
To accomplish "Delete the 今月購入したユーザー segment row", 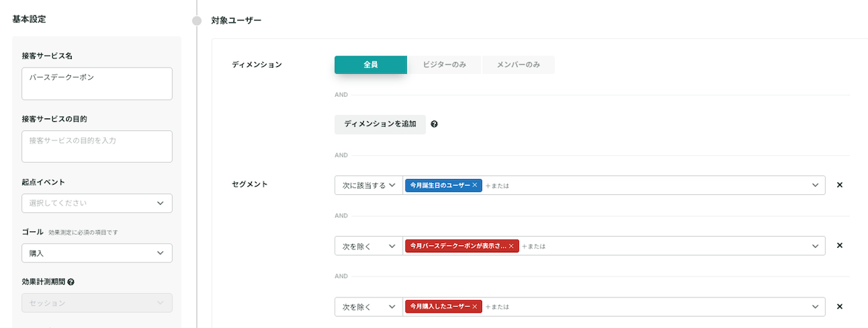I will (x=839, y=306).
